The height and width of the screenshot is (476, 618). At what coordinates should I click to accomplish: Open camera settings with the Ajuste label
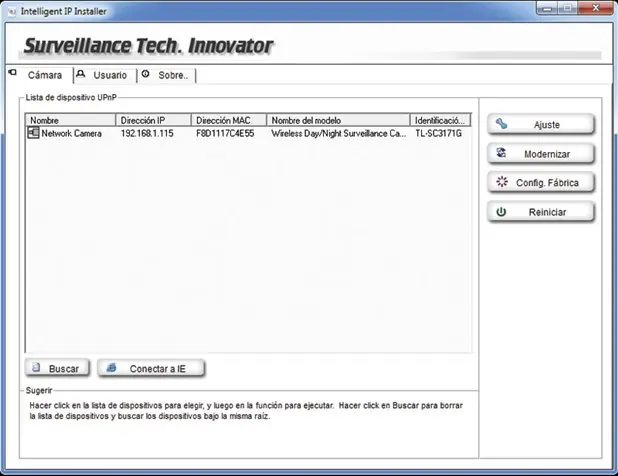(x=547, y=125)
